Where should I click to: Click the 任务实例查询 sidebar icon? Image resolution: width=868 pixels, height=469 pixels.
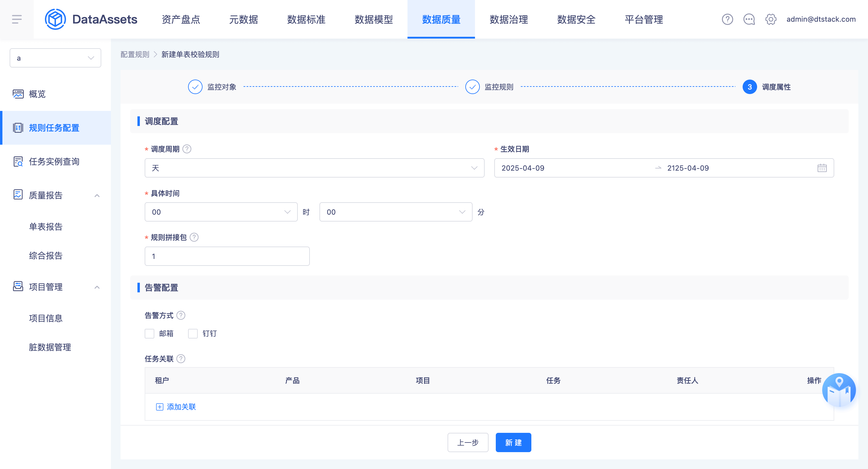(x=18, y=161)
